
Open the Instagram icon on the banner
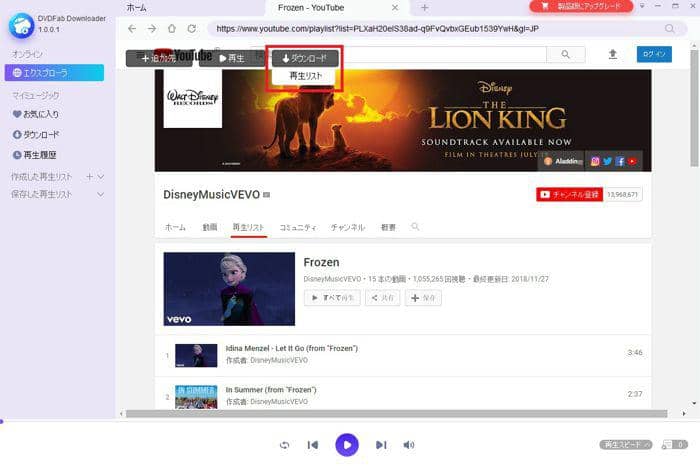point(595,162)
